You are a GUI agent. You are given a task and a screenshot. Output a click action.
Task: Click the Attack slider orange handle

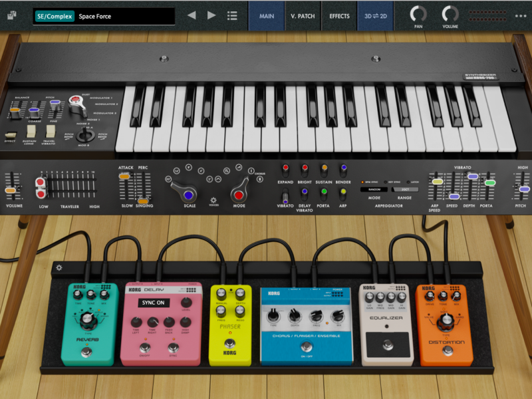(x=124, y=176)
